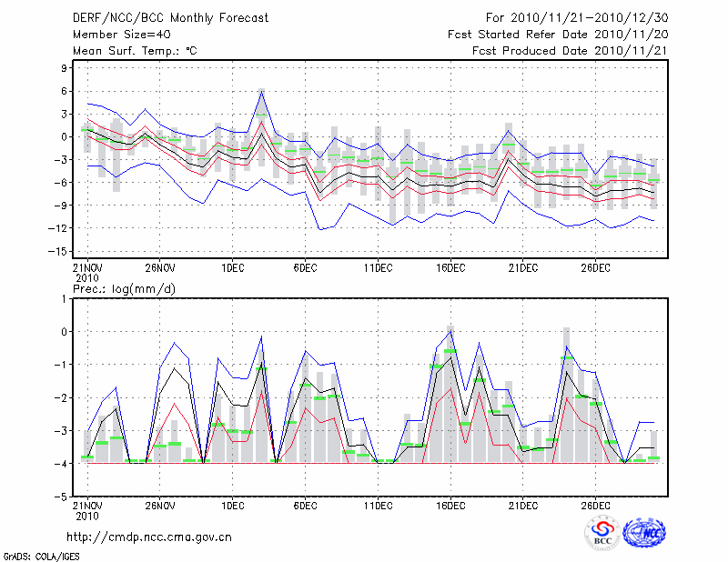
Task: Click the blue NCC globe logo
Action: click(x=643, y=533)
